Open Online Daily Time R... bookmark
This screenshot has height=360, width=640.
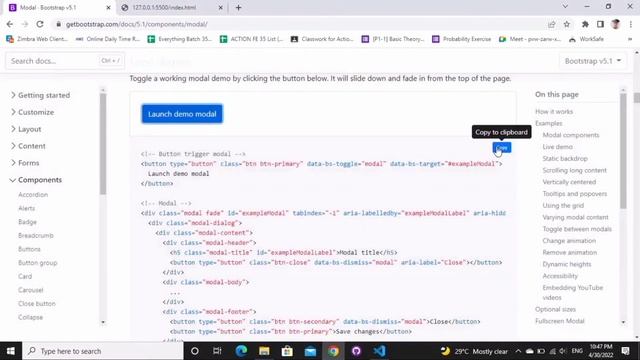click(x=108, y=39)
